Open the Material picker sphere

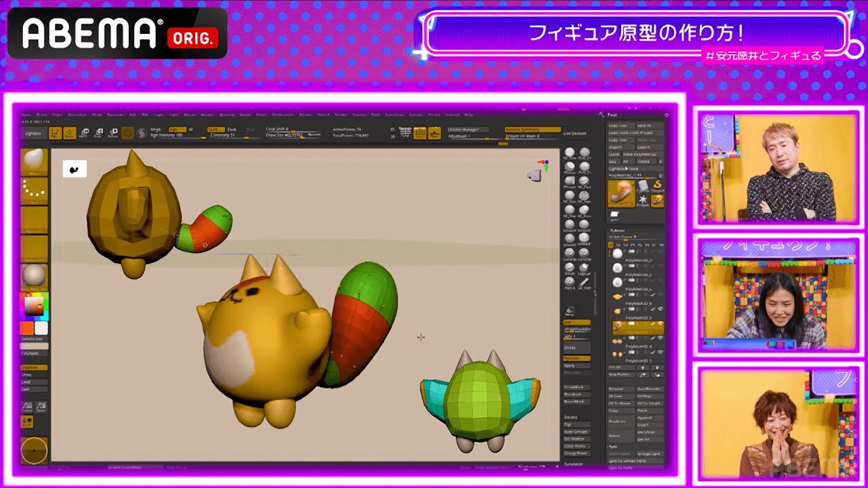point(35,276)
